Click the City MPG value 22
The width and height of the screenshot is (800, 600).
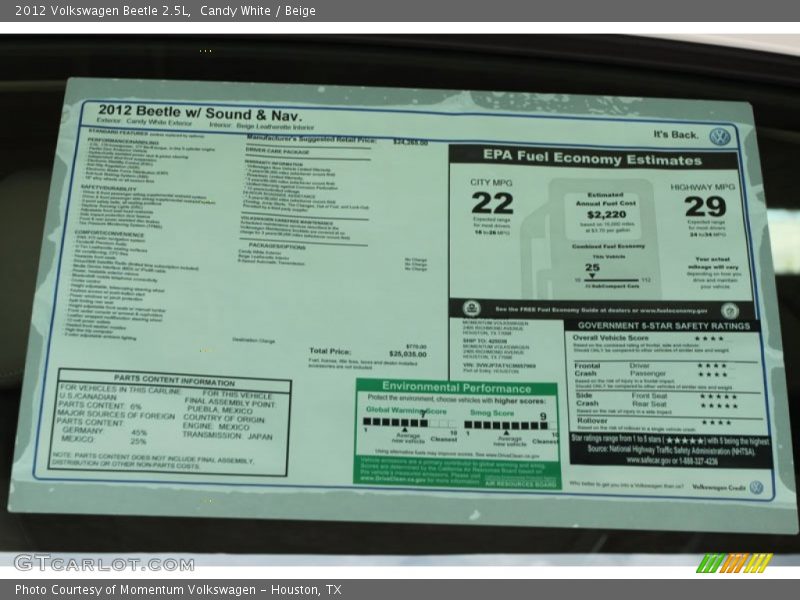click(492, 204)
